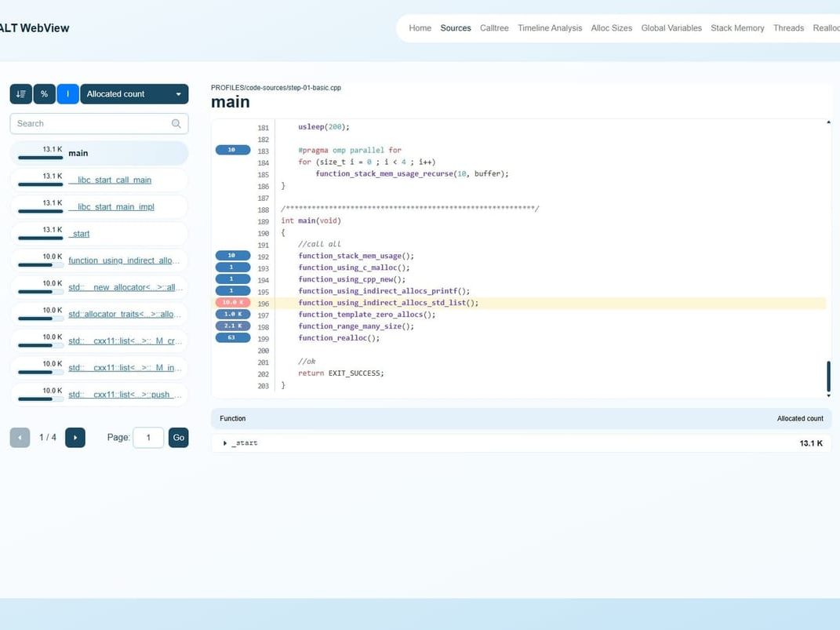This screenshot has width=840, height=630.
Task: Click the blue 10 badge beside line 192
Action: point(231,255)
